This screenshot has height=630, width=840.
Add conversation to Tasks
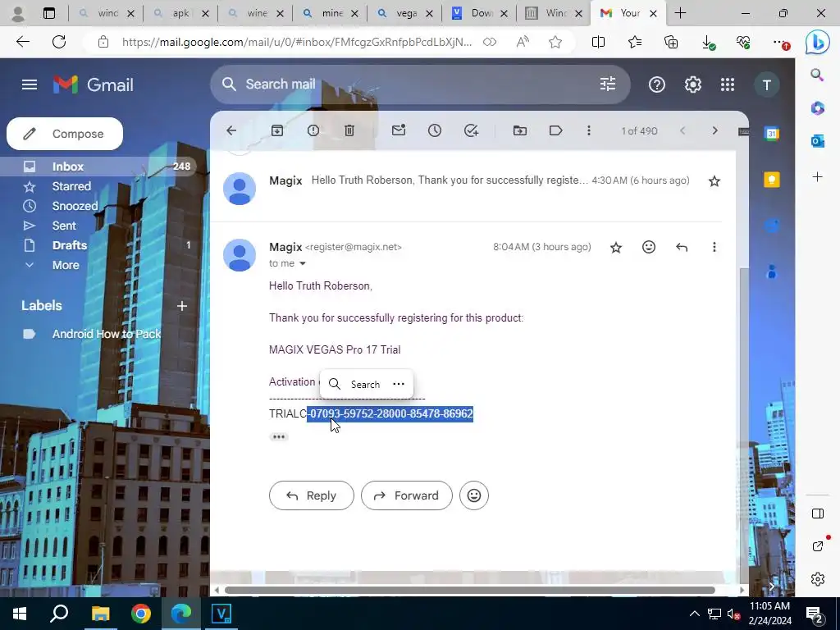tap(471, 130)
